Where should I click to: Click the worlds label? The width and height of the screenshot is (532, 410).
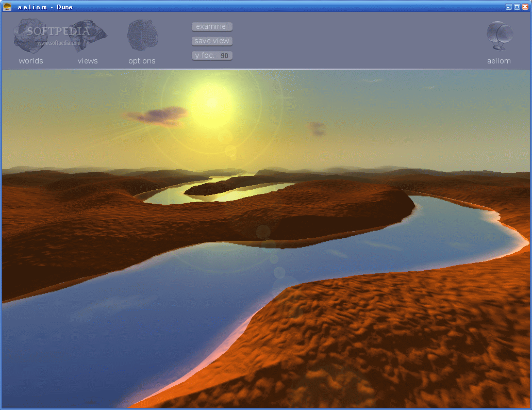click(x=31, y=61)
